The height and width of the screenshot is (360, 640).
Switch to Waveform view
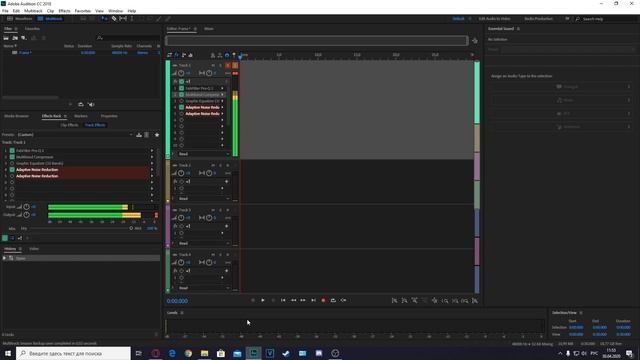coord(19,19)
